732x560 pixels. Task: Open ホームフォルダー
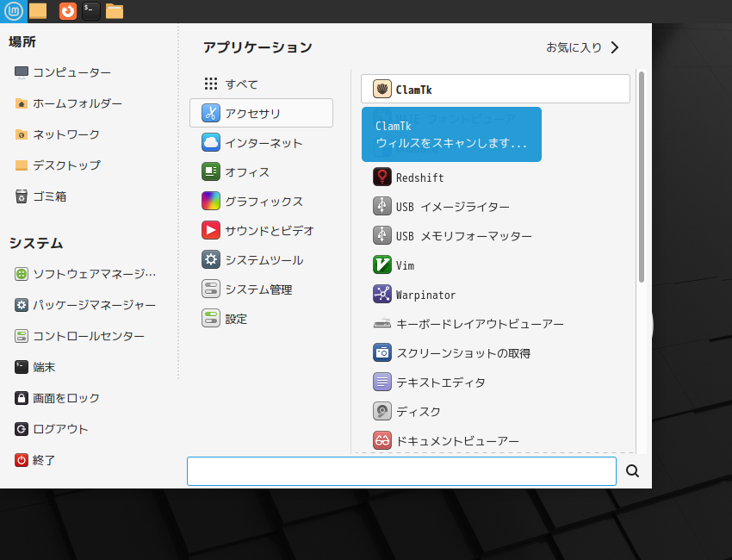coord(68,103)
